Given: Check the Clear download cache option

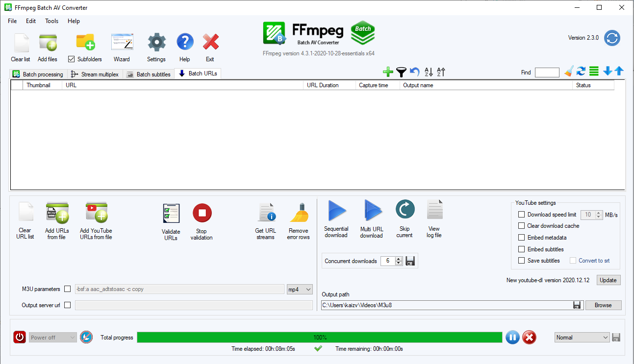Looking at the screenshot, I should (x=522, y=226).
